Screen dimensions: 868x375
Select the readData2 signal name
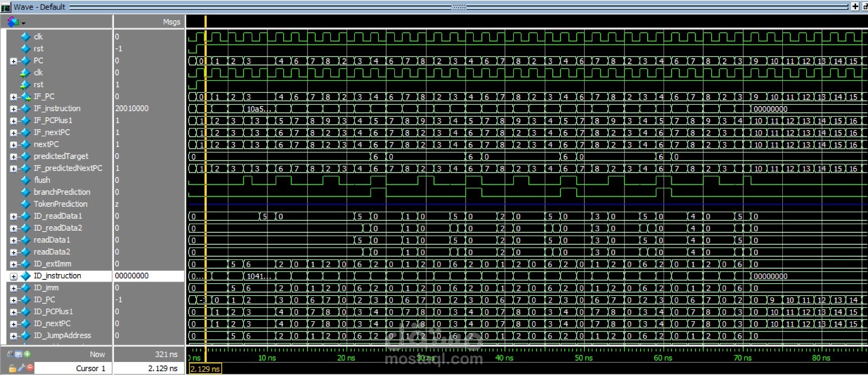point(52,252)
